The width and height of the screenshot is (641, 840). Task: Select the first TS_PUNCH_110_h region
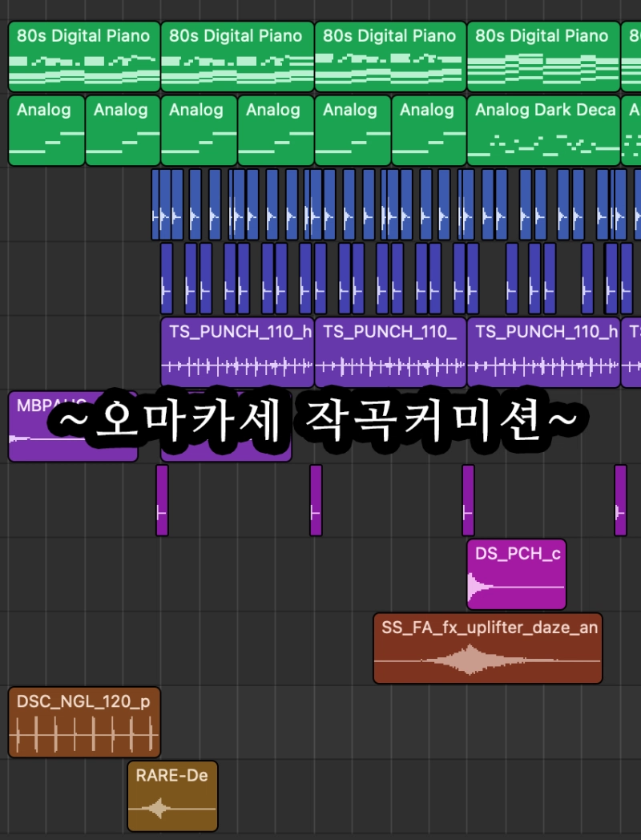tap(237, 353)
